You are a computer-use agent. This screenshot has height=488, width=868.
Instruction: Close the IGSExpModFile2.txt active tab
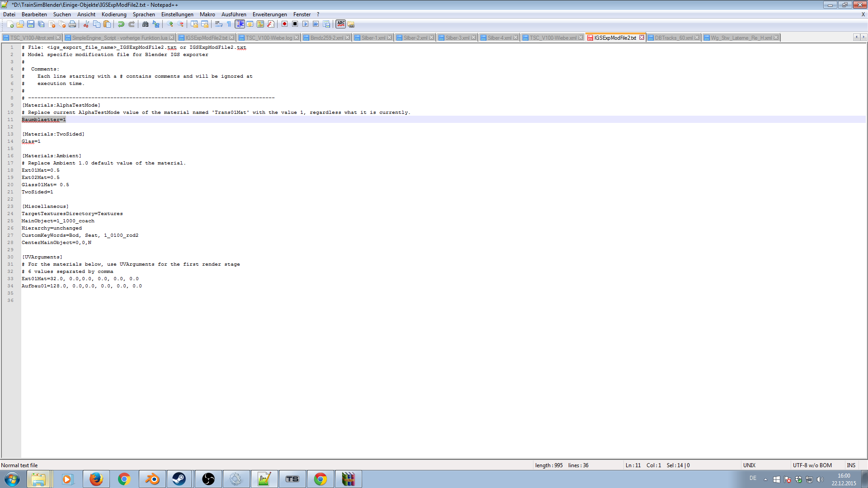(x=642, y=38)
